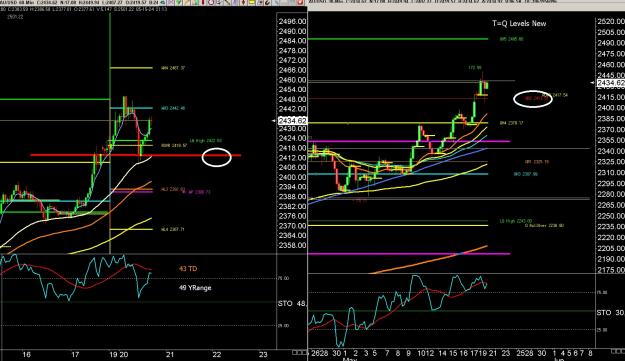Click the green checkmark toolbar icon
Screen dimensions: 625x361
click(x=179, y=2)
